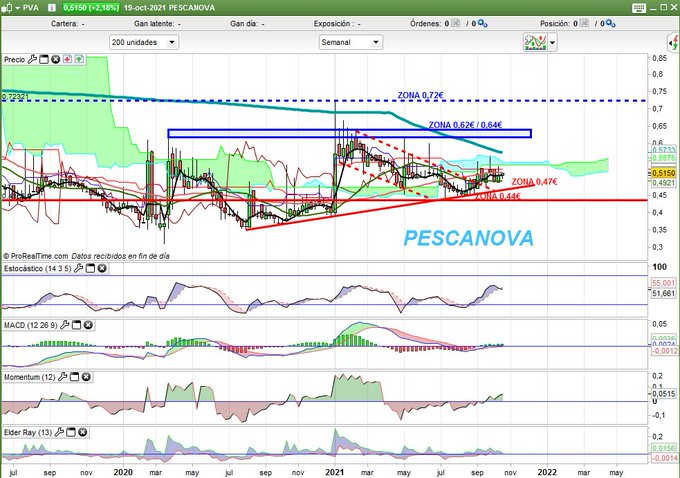Click the chart-type candlestick icon in title bar
680x478 pixels.
coord(6,8)
